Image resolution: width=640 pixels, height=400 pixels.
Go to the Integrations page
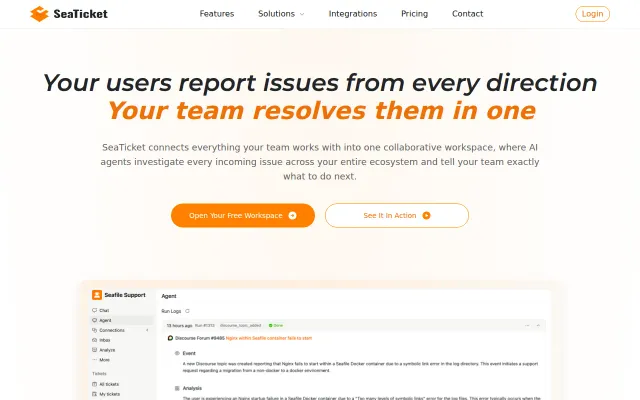pyautogui.click(x=353, y=14)
